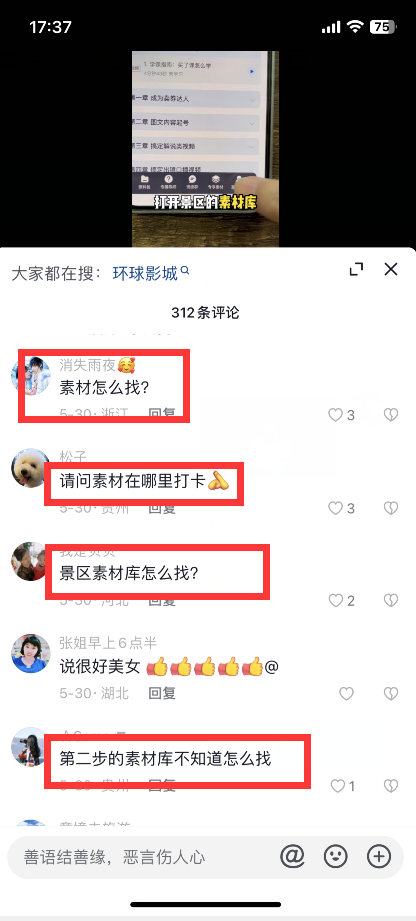Open the @ mention picker

point(292,857)
